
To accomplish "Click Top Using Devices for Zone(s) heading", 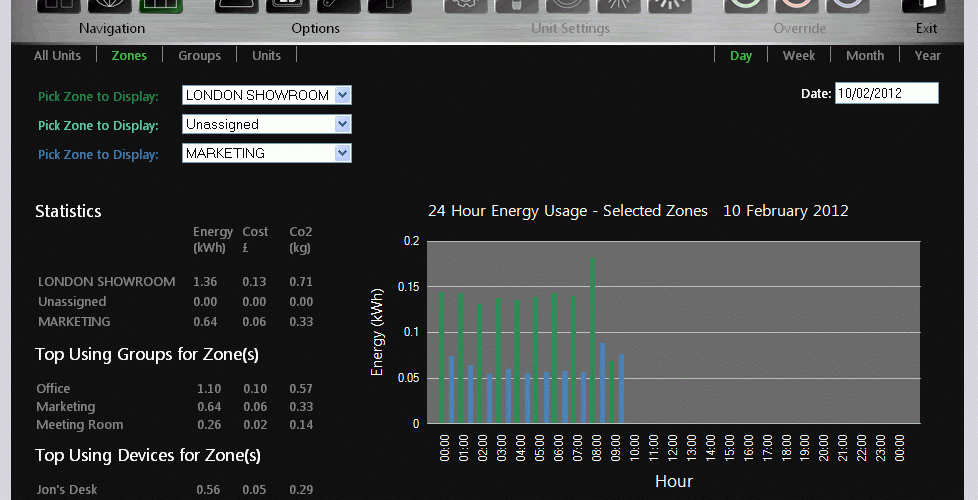I will coord(148,456).
